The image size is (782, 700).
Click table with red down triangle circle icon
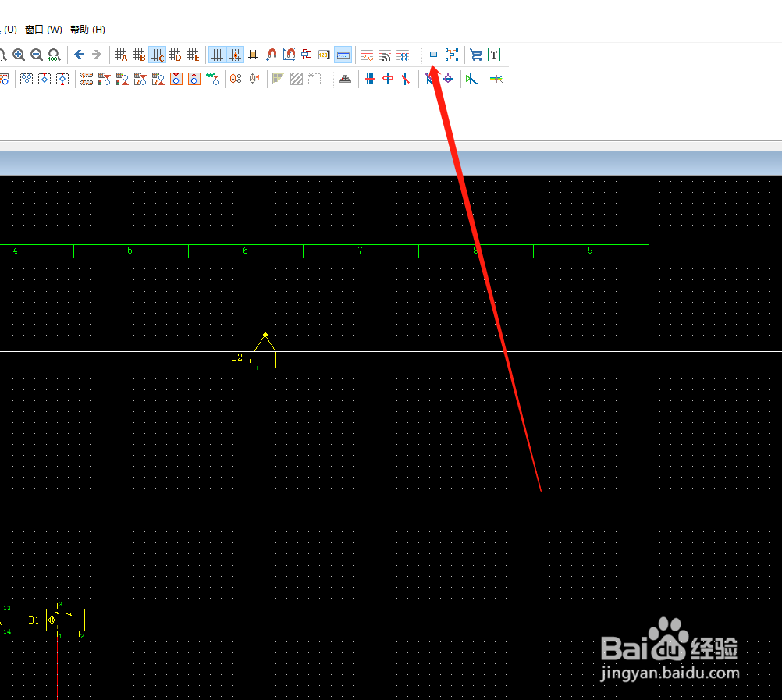105,79
